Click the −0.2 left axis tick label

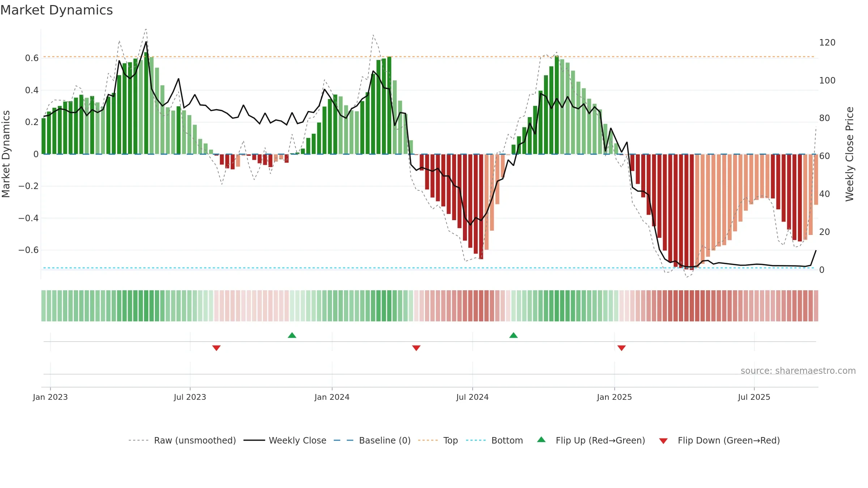[x=29, y=186]
